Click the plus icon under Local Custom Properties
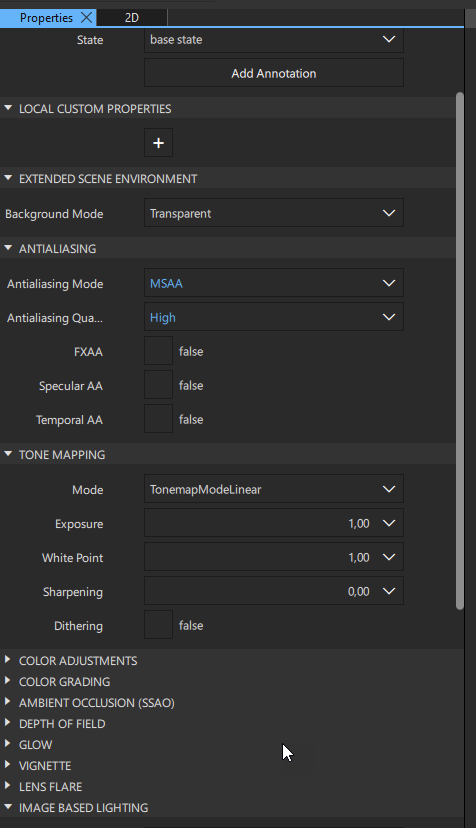Screen dimensions: 476x828 [x=158, y=143]
